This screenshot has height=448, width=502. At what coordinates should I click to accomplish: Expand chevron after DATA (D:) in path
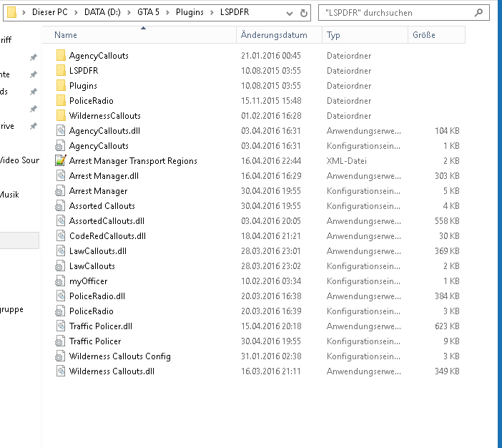pyautogui.click(x=129, y=12)
